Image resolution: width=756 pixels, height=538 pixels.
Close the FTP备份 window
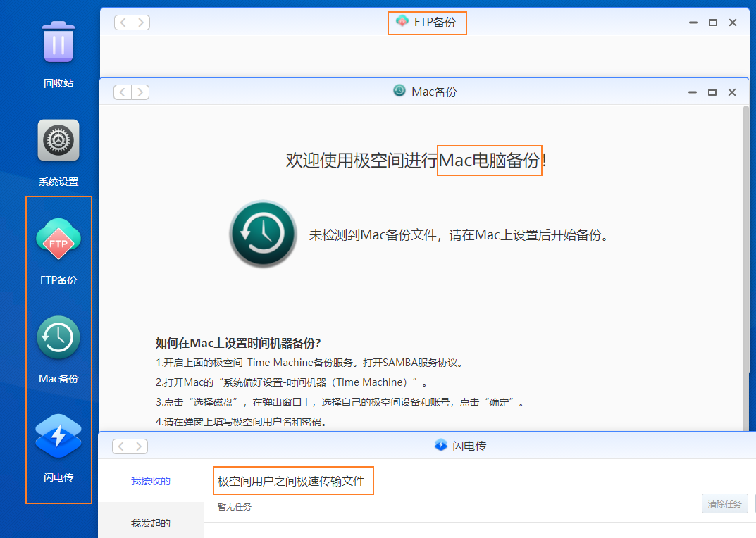[x=732, y=23]
